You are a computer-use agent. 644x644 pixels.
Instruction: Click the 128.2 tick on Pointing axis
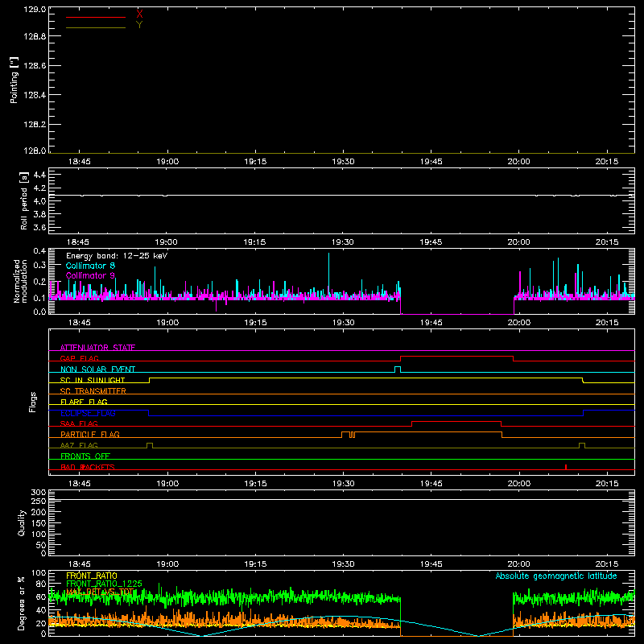35,125
